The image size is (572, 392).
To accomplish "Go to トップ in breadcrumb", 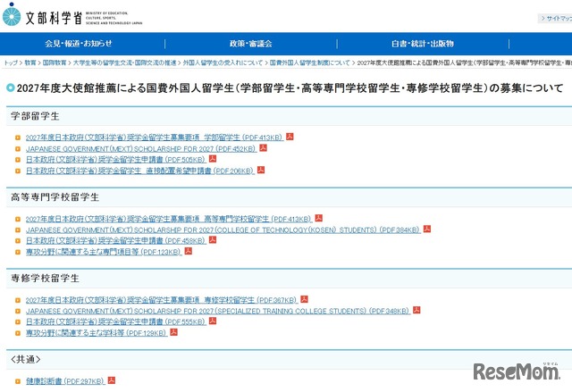I will [x=11, y=63].
